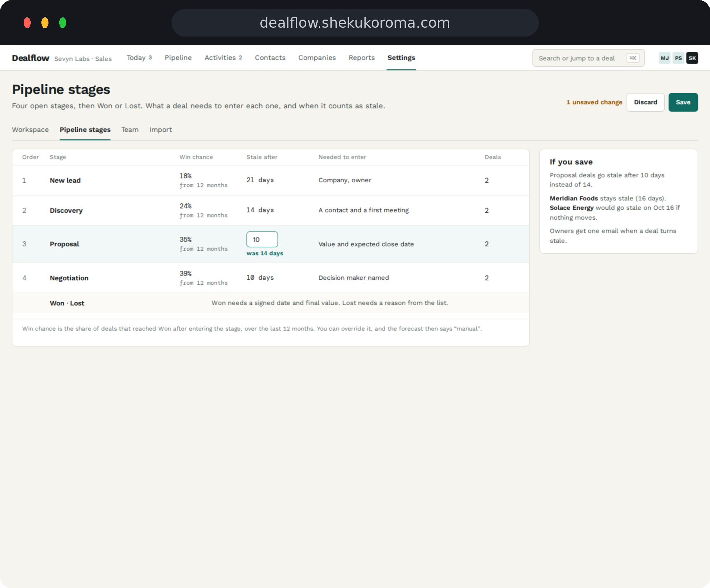Click the 18% win chance value
Screen dimensions: 710x588
pyautogui.click(x=186, y=176)
